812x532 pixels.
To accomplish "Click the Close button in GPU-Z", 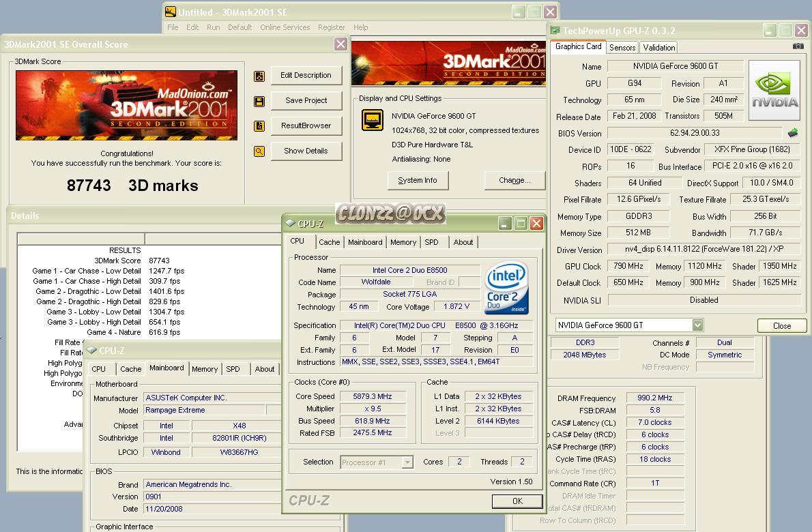I will [782, 325].
